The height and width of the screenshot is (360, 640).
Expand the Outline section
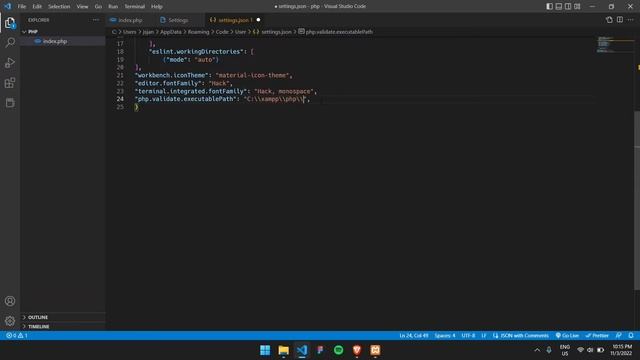[38, 317]
